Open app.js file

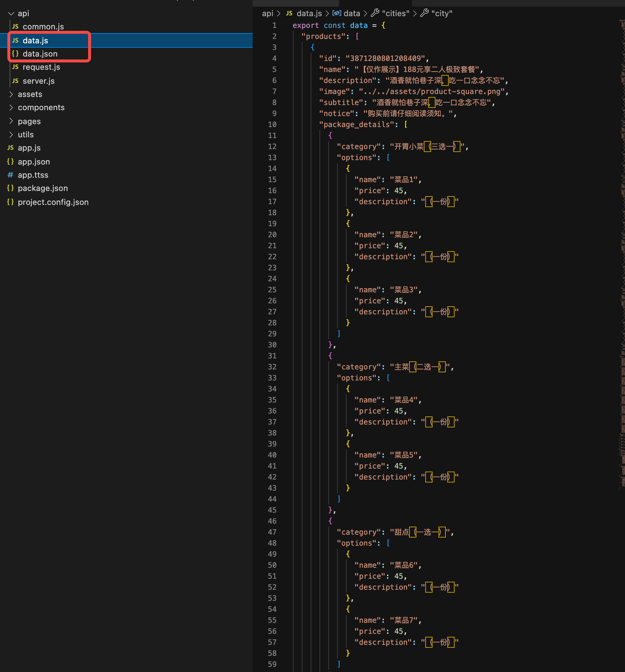click(x=29, y=148)
